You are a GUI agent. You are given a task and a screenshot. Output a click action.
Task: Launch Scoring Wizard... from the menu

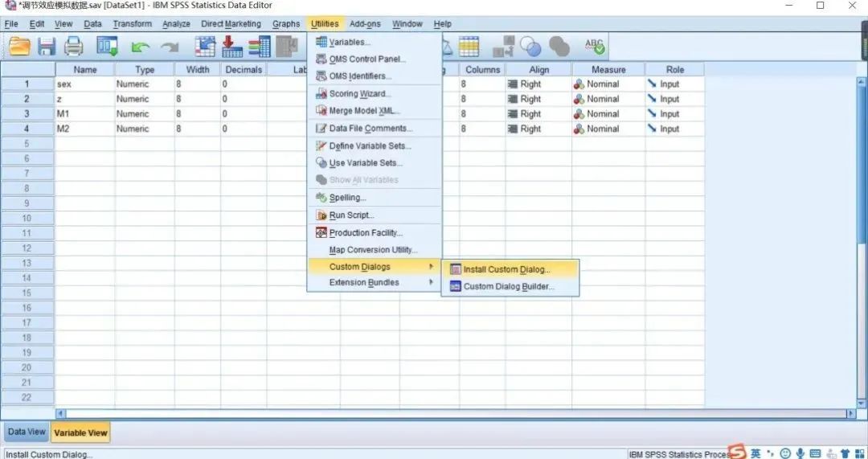point(375,93)
